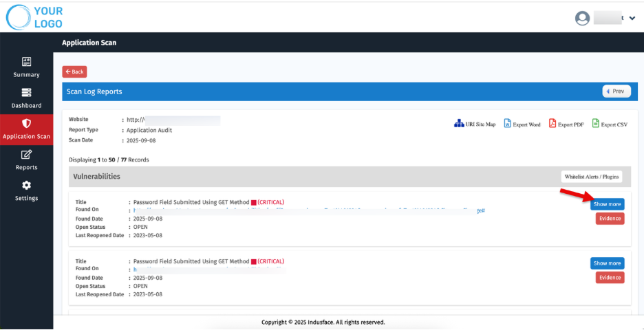Image resolution: width=644 pixels, height=330 pixels.
Task: Select the Application Scan menu label
Action: pyautogui.click(x=26, y=137)
